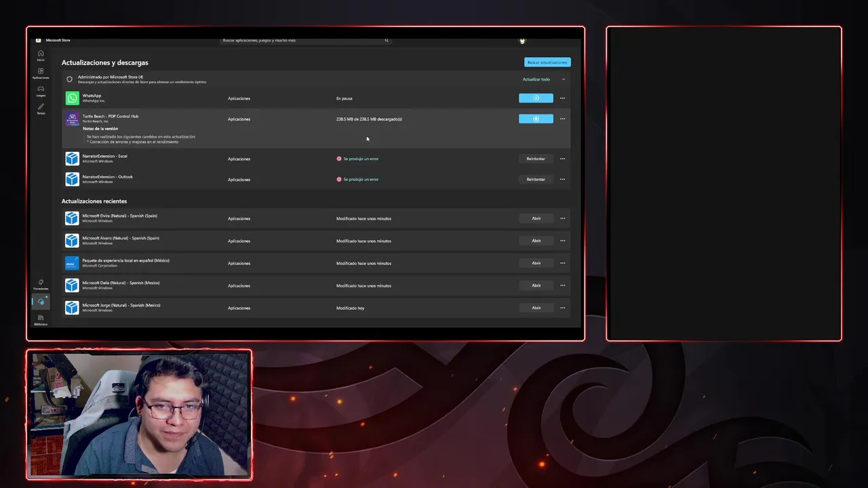The height and width of the screenshot is (488, 868).
Task: Open Aplicaciones section in sidebar
Action: [x=41, y=73]
